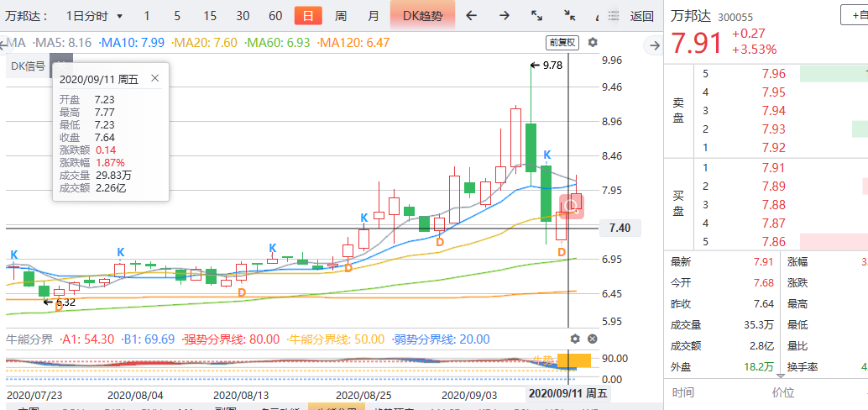The height and width of the screenshot is (410, 868).
Task: Click the B1: 69.69 indicator value
Action: [x=148, y=339]
